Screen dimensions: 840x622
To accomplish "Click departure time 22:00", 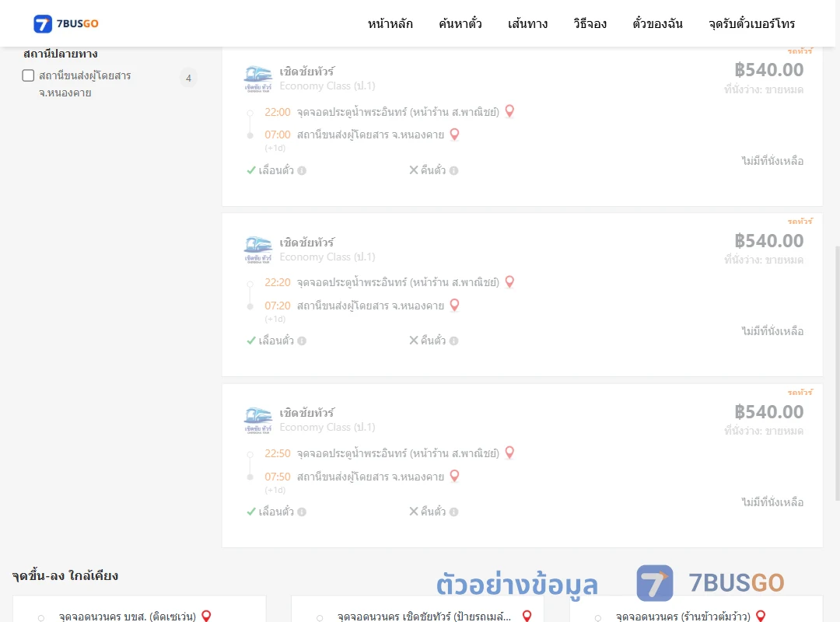I will (x=278, y=112).
